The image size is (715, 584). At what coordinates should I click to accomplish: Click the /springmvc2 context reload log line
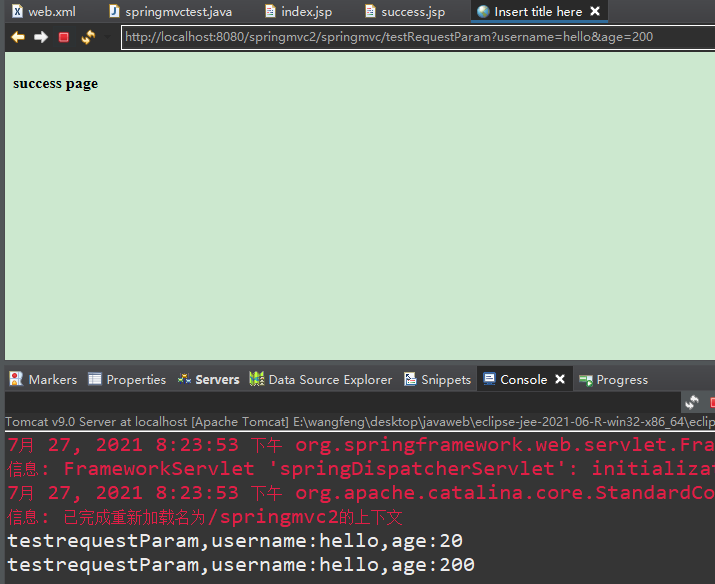[x=205, y=517]
